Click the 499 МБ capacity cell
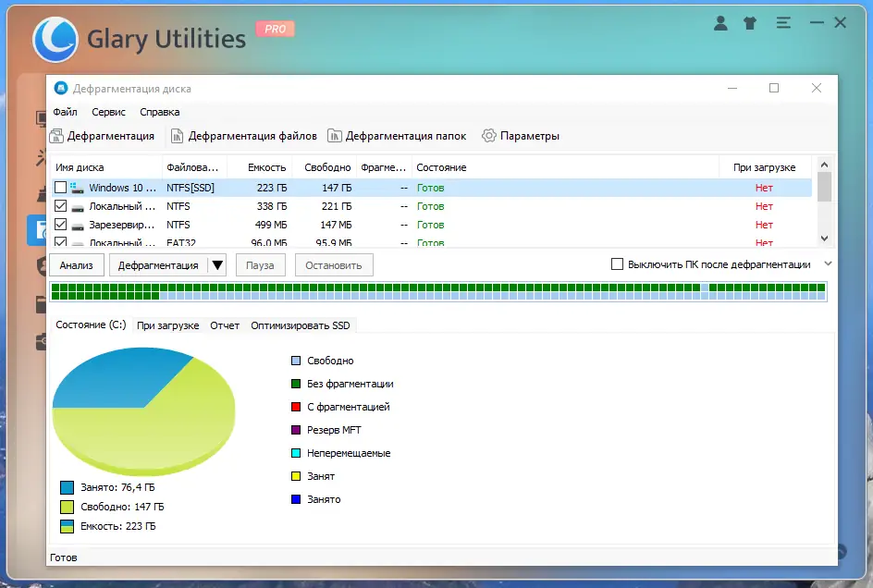873x588 pixels. pos(271,225)
